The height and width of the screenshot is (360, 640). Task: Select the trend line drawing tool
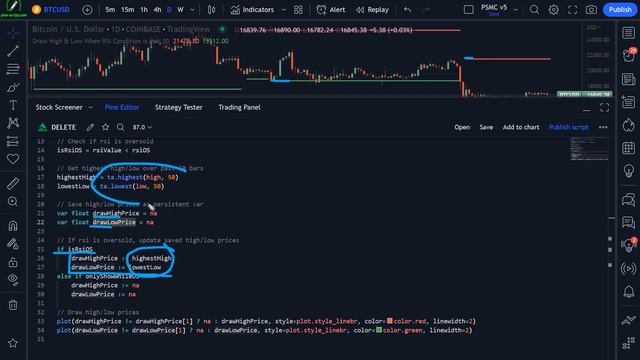pyautogui.click(x=13, y=51)
